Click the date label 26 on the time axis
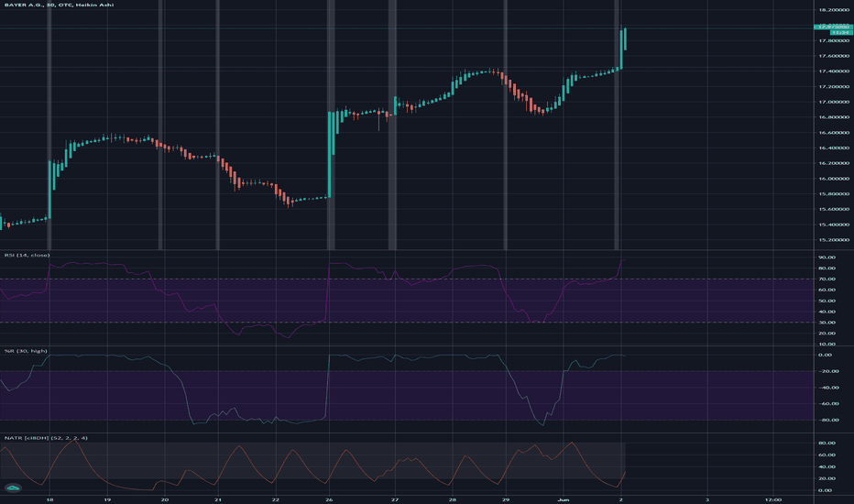Screen dimensions: 854x504 click(x=329, y=499)
